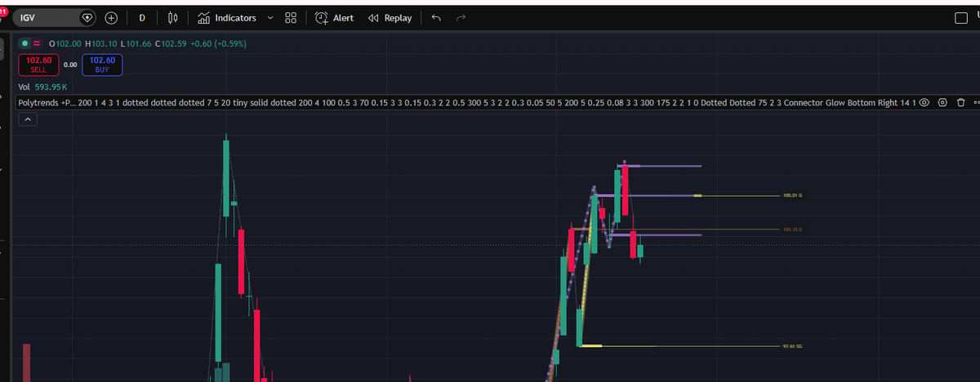Click the blue BUY 102.60 button
The image size is (980, 382).
(x=103, y=64)
